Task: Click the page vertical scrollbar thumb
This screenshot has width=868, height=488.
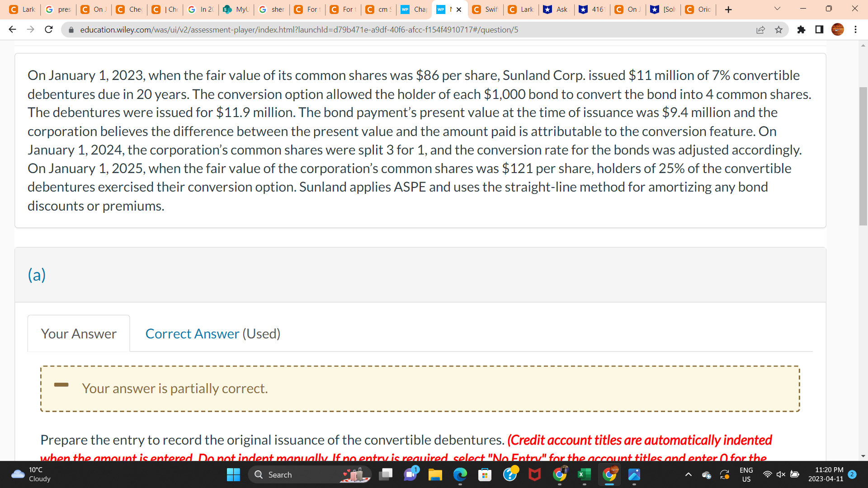Action: coord(863,156)
